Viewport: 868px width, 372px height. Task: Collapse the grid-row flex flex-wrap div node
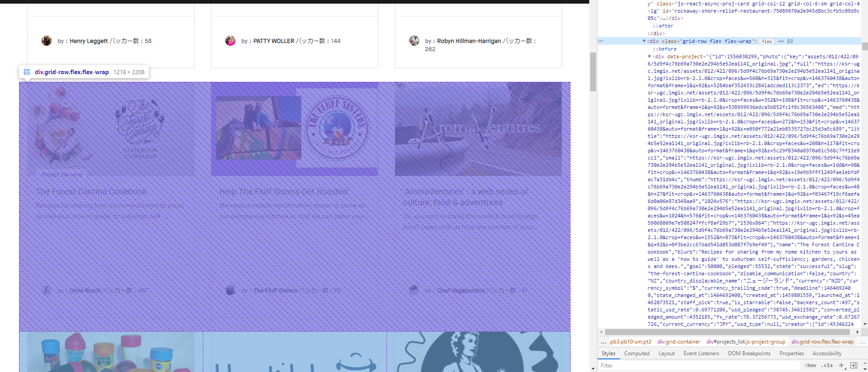coord(644,41)
